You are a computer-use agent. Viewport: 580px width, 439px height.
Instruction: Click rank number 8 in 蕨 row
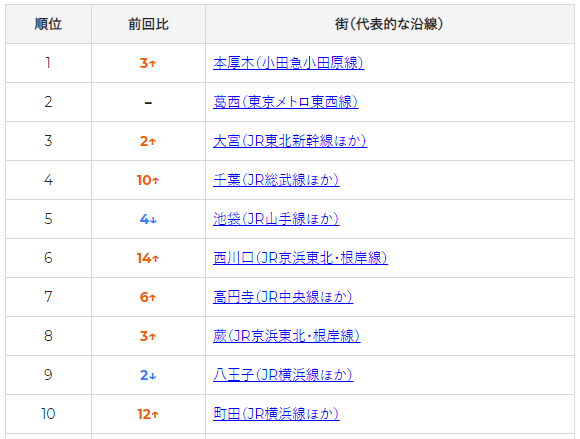pyautogui.click(x=48, y=336)
